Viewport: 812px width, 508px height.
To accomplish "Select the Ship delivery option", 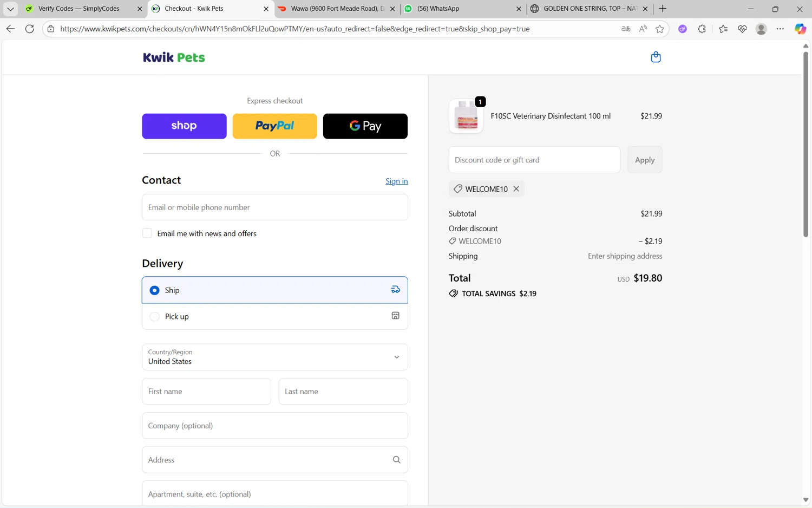I will coord(274,290).
